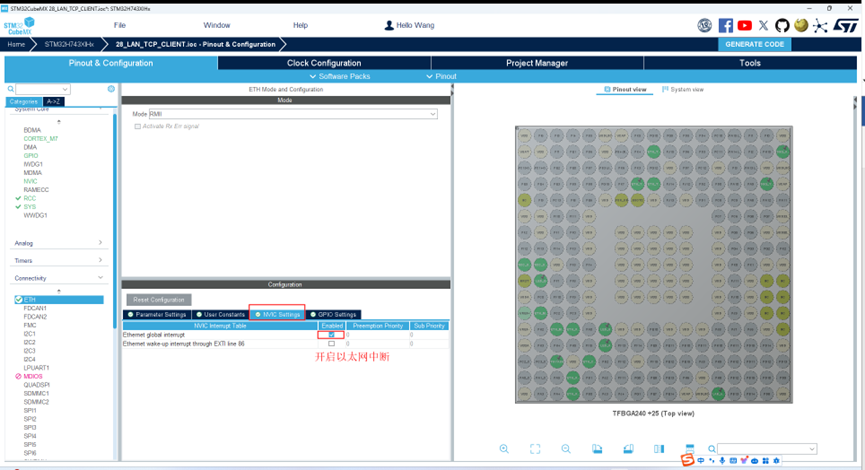Expand the Timers category

(x=58, y=260)
